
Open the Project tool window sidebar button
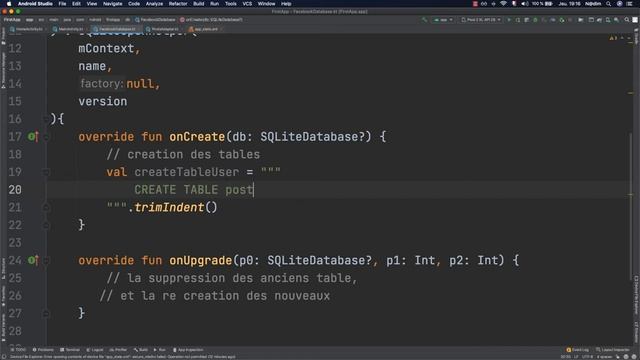3,36
